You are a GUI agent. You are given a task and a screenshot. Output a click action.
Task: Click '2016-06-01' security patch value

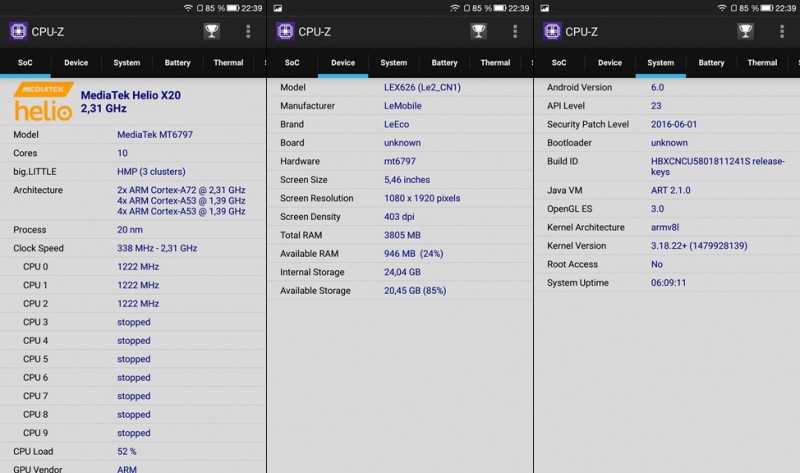(673, 124)
